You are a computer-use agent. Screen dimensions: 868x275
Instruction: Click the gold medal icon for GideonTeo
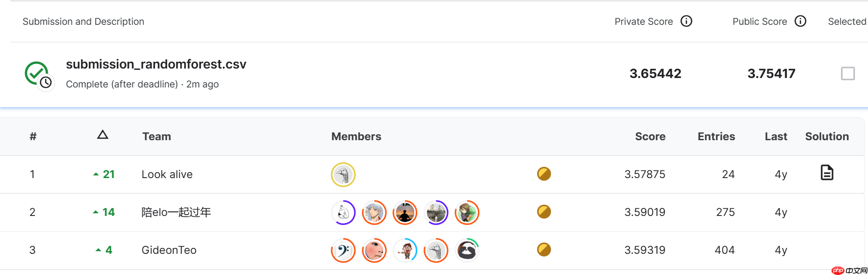[544, 250]
